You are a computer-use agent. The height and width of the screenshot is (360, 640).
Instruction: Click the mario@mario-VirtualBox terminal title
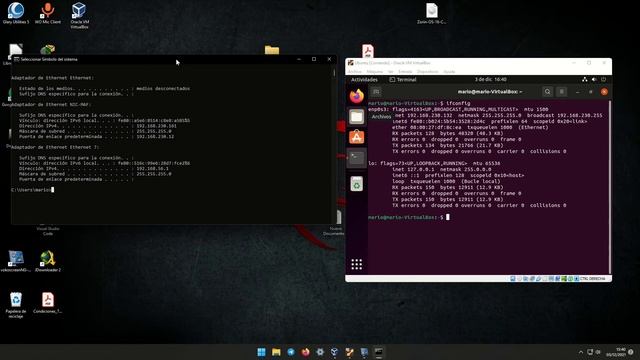click(489, 92)
